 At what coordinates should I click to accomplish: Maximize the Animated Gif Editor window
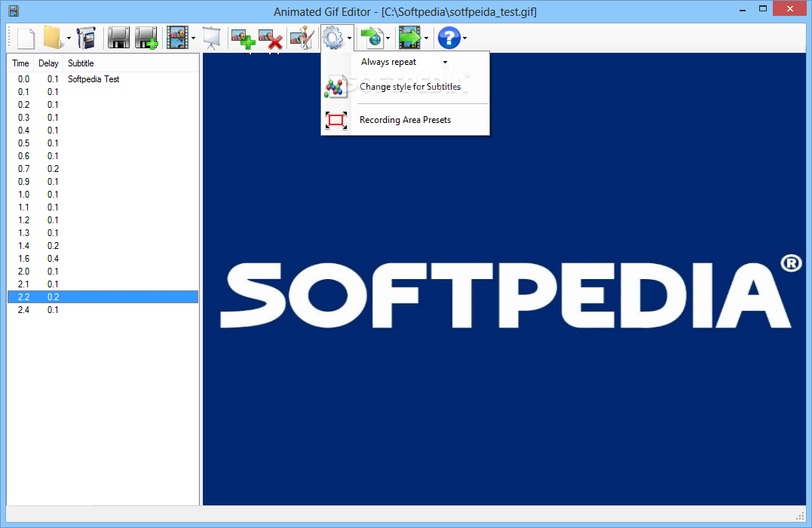[x=763, y=9]
